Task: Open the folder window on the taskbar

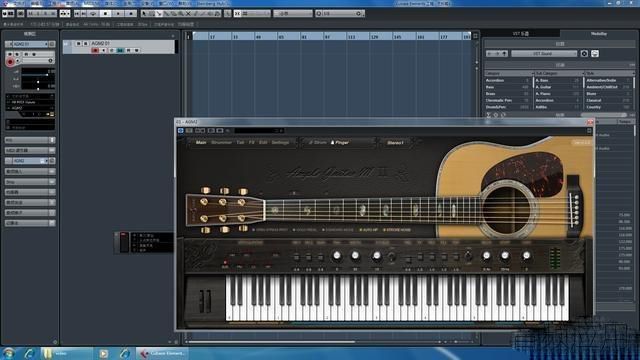Action: coord(67,353)
